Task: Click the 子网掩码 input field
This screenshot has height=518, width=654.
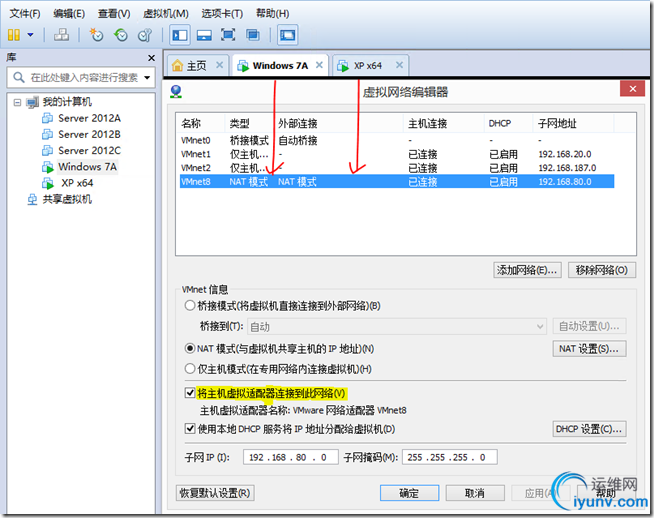Action: point(450,458)
